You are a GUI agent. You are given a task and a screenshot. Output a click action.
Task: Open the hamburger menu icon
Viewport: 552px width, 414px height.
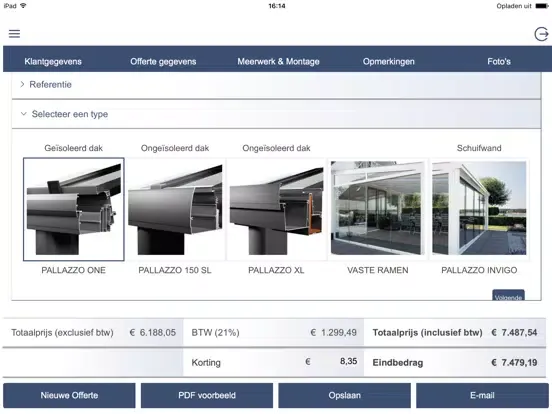click(14, 34)
